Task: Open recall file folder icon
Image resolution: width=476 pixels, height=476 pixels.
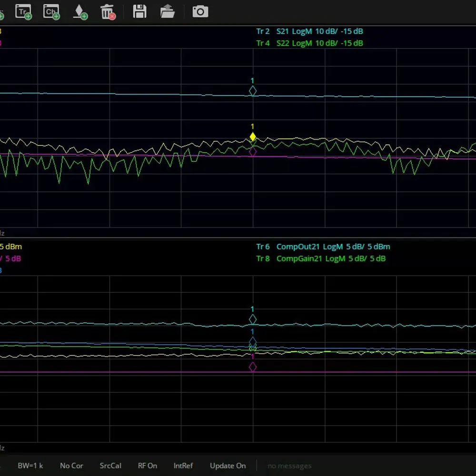Action: pyautogui.click(x=167, y=11)
